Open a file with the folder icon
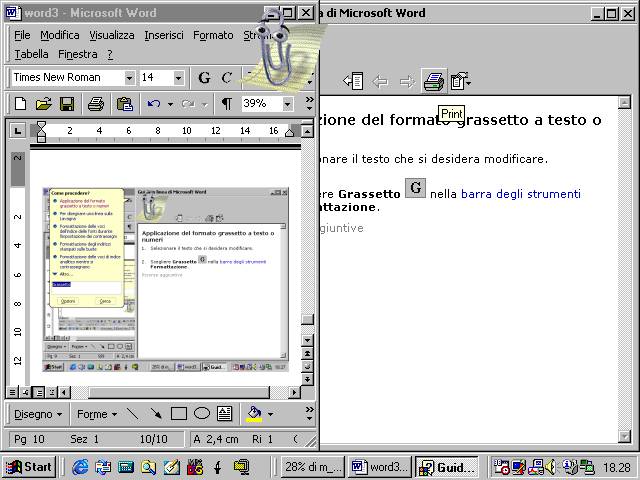The width and height of the screenshot is (640, 480). 44,104
